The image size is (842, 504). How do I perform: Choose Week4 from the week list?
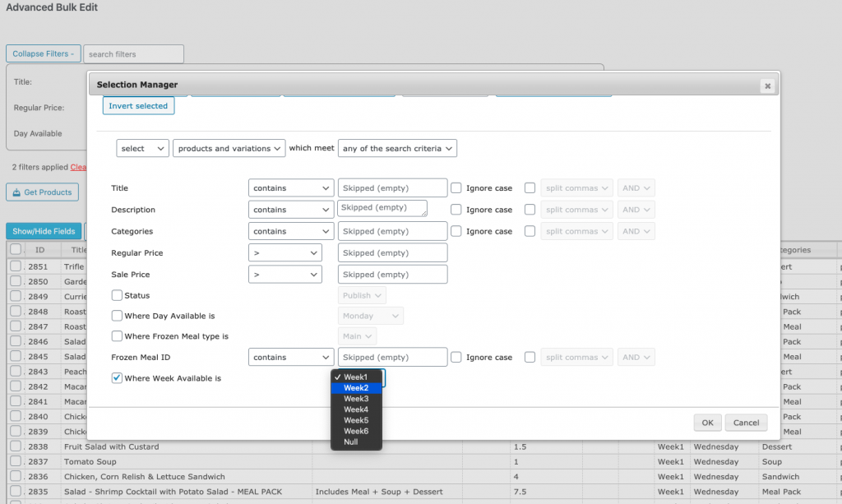point(357,409)
